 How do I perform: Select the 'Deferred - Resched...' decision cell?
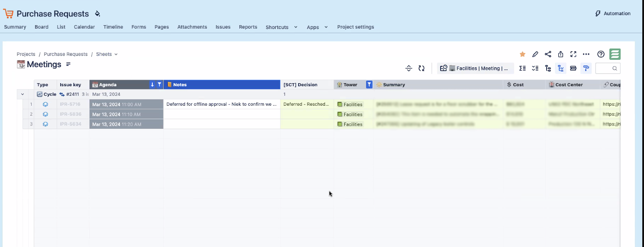pos(307,104)
